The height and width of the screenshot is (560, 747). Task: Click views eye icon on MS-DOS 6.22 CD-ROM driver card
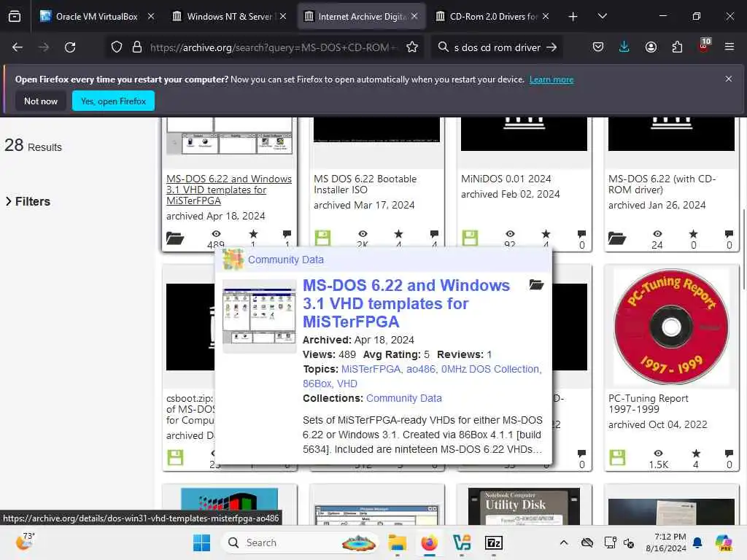657,234
